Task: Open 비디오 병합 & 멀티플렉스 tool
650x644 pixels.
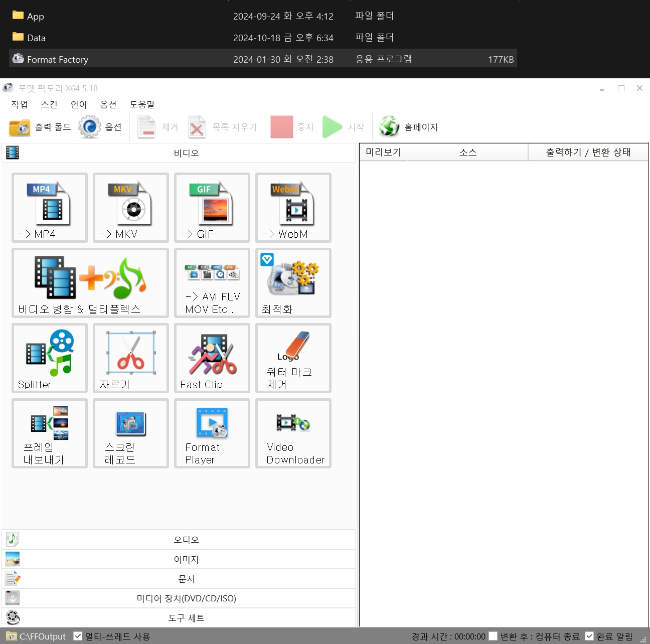Action: pos(90,283)
